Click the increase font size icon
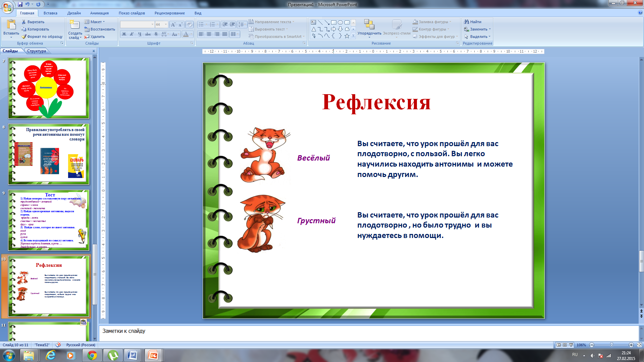The width and height of the screenshot is (644, 362). (x=173, y=24)
